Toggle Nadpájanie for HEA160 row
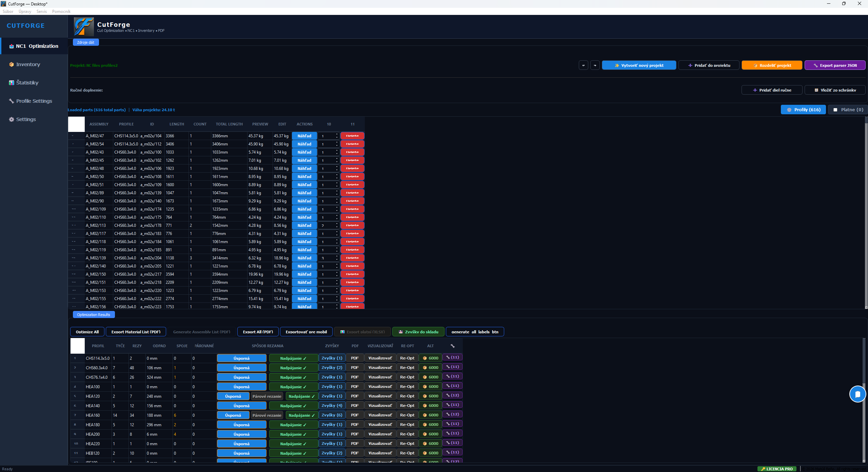The height and width of the screenshot is (472, 868). 301,415
